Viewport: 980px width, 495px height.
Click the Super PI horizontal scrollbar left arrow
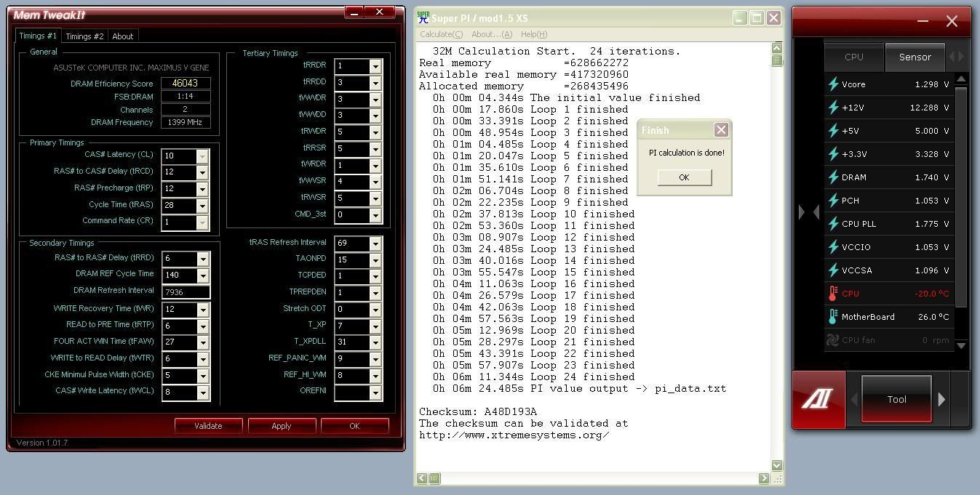pos(422,478)
